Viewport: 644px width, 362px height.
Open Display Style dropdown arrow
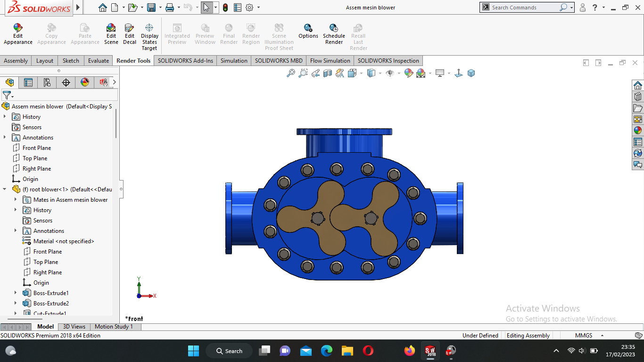pos(380,73)
